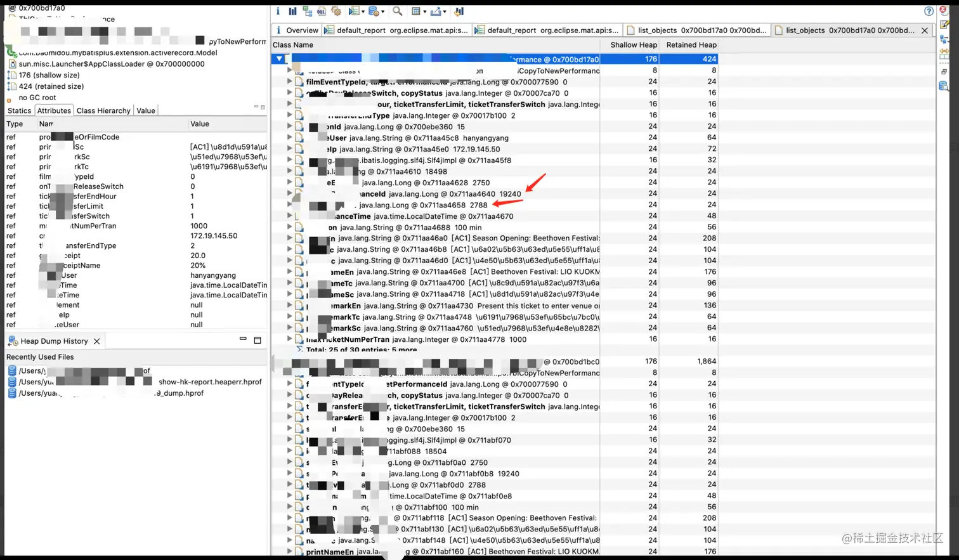Expand the java.lang.String hanyangyang row

tap(289, 138)
